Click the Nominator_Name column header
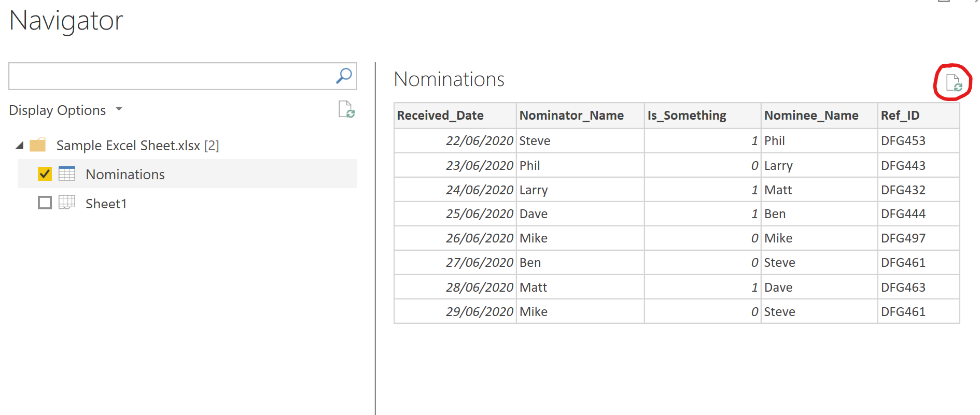980x415 pixels. 580,116
